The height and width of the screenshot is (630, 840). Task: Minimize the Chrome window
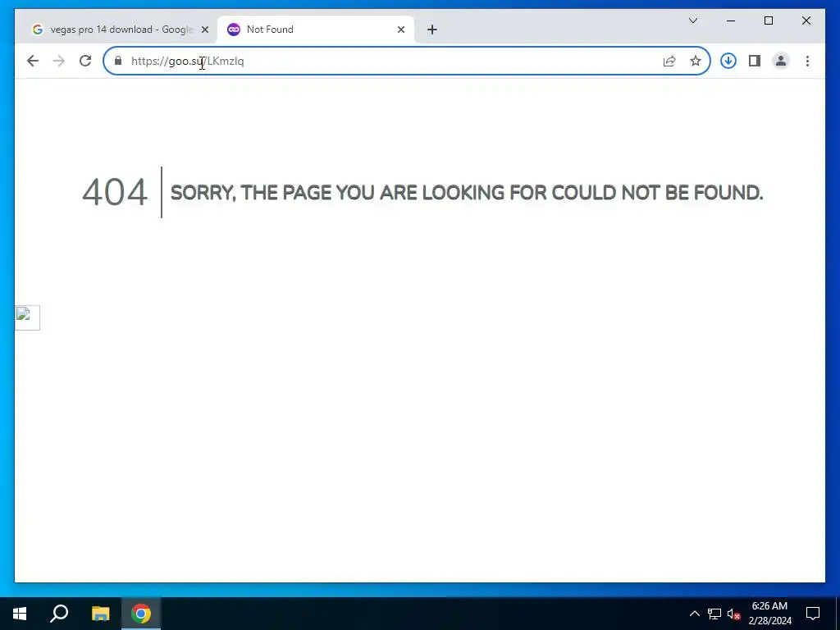(x=731, y=21)
